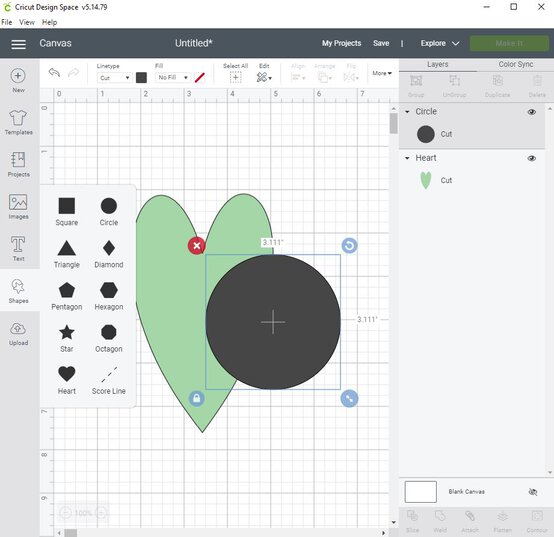
Task: Insert a Star shape
Action: click(67, 338)
